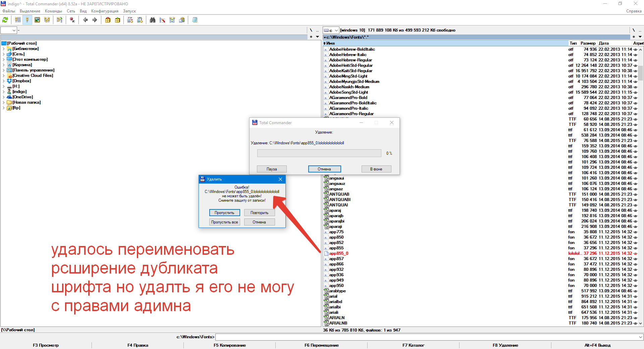Select the full details view icon

point(28,20)
